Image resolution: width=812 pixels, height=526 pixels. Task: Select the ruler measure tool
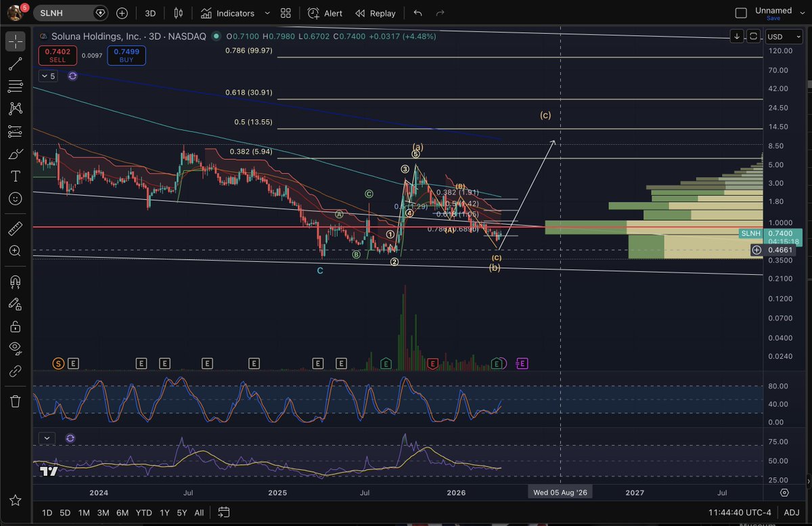[x=16, y=227]
